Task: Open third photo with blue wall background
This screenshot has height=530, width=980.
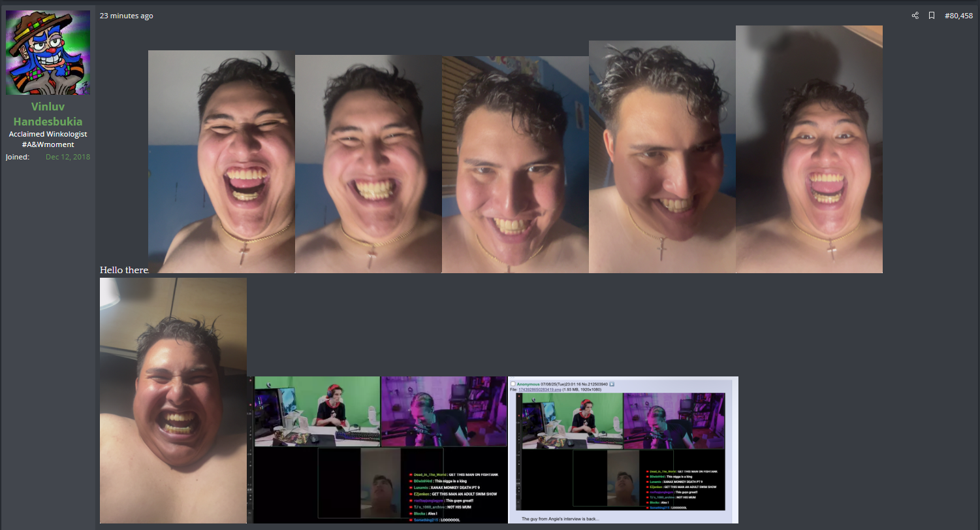Action: 515,164
